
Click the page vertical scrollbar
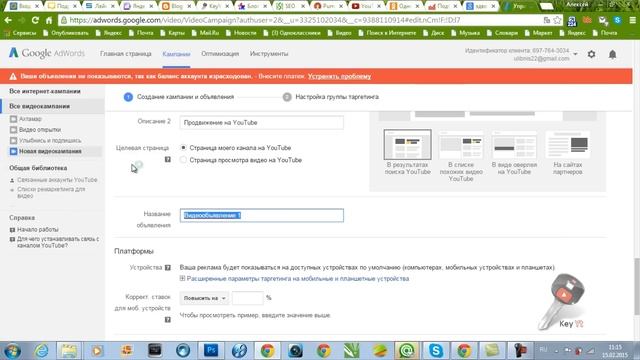click(x=637, y=286)
